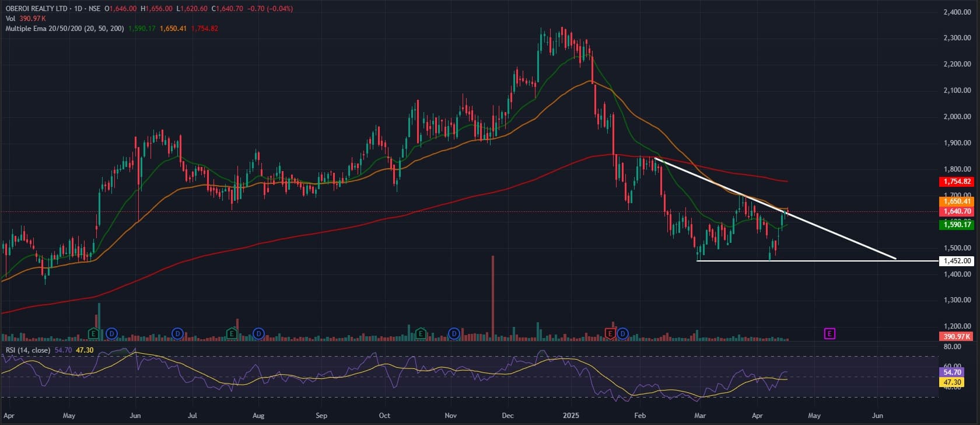Image resolution: width=980 pixels, height=425 pixels.
Task: Click the dividend D marker in late June
Action: click(x=178, y=334)
